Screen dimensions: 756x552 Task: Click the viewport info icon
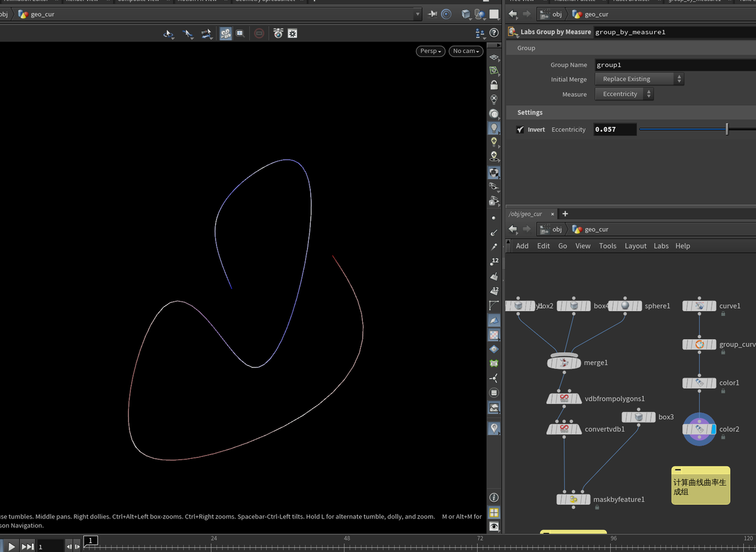click(494, 497)
